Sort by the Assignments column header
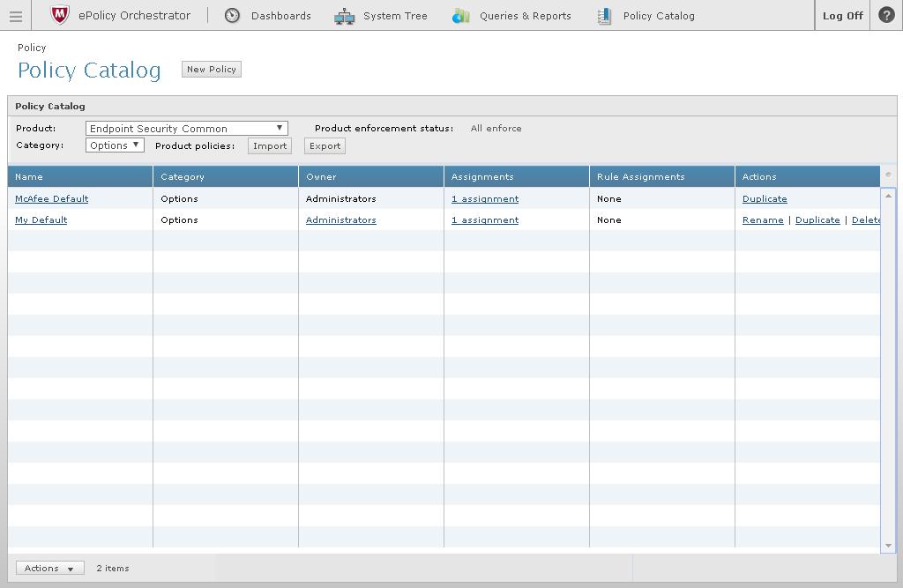The width and height of the screenshot is (903, 588). [517, 177]
